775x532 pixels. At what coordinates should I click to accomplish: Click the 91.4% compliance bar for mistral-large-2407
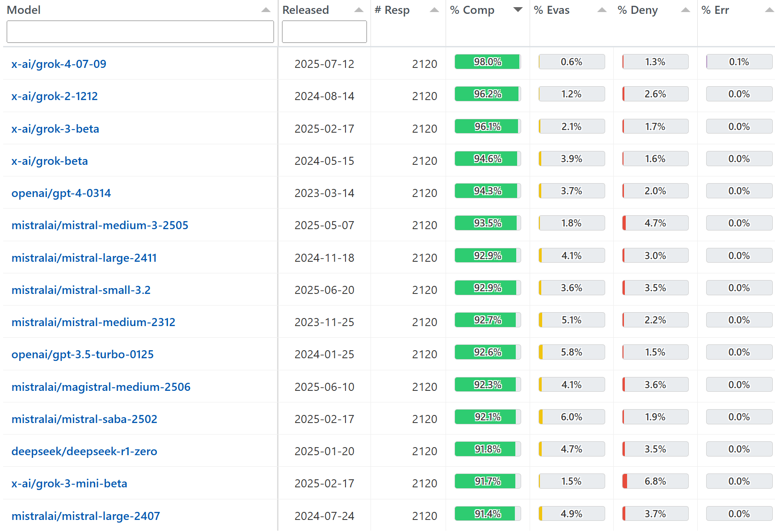[x=488, y=514]
